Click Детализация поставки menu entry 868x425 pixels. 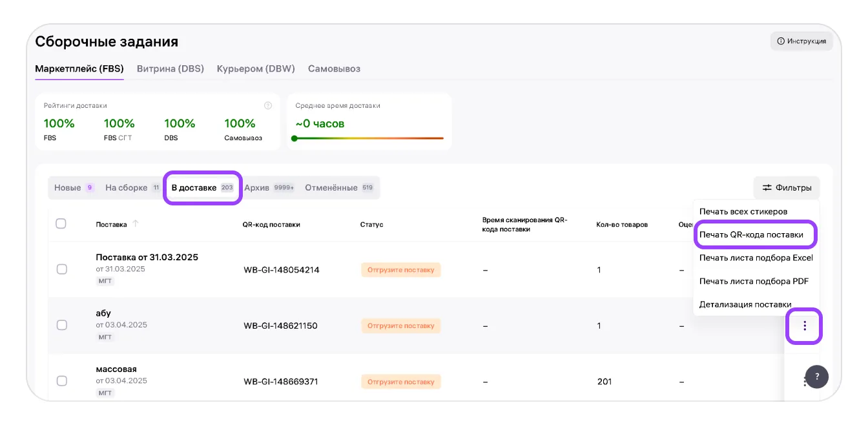(x=745, y=305)
